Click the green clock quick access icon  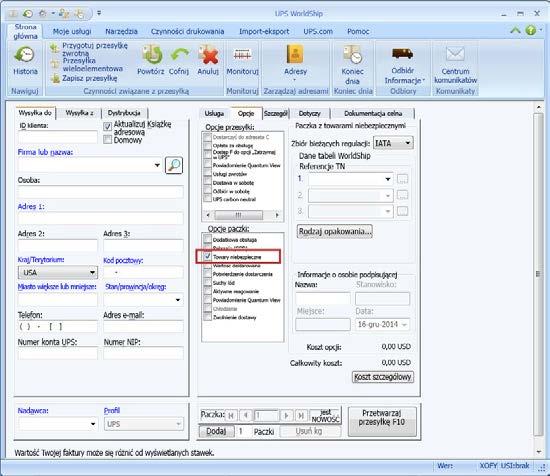point(28,13)
